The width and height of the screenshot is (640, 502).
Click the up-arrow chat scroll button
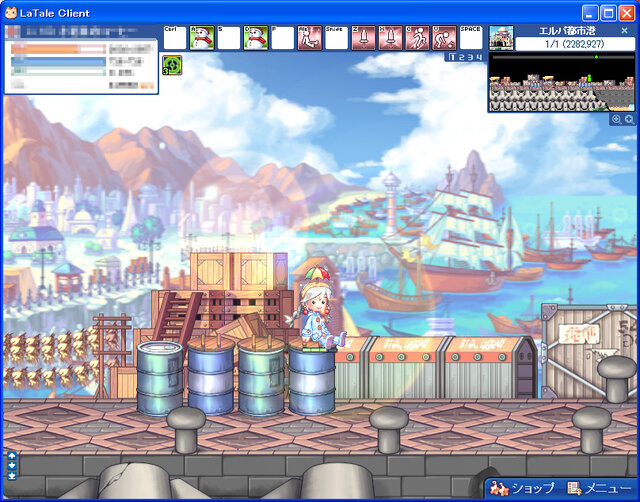click(x=12, y=455)
